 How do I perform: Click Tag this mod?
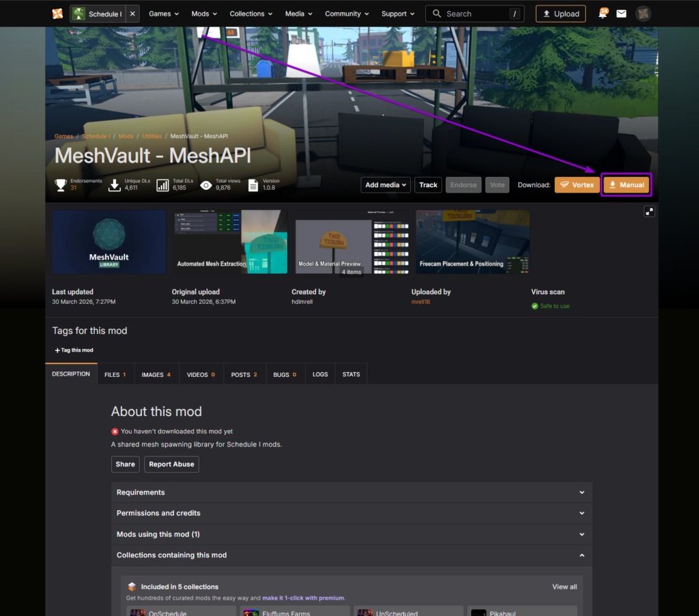tap(74, 350)
